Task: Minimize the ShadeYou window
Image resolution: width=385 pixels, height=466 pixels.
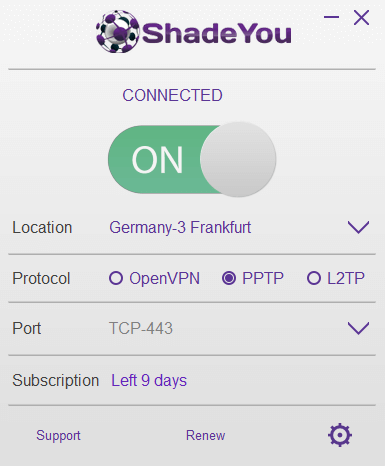Action: coord(331,17)
